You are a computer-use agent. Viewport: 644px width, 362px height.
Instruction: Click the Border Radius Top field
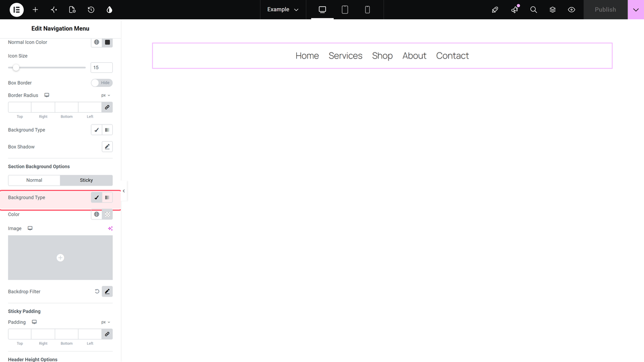(x=20, y=107)
